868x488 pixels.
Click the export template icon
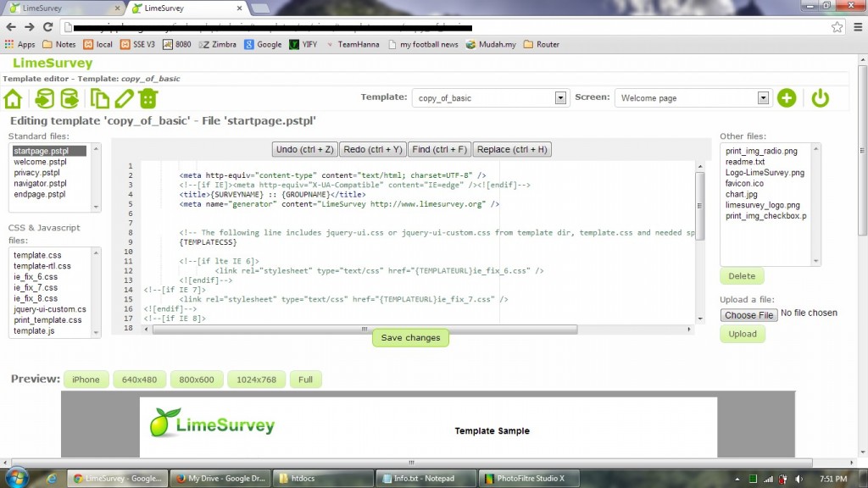click(x=69, y=98)
